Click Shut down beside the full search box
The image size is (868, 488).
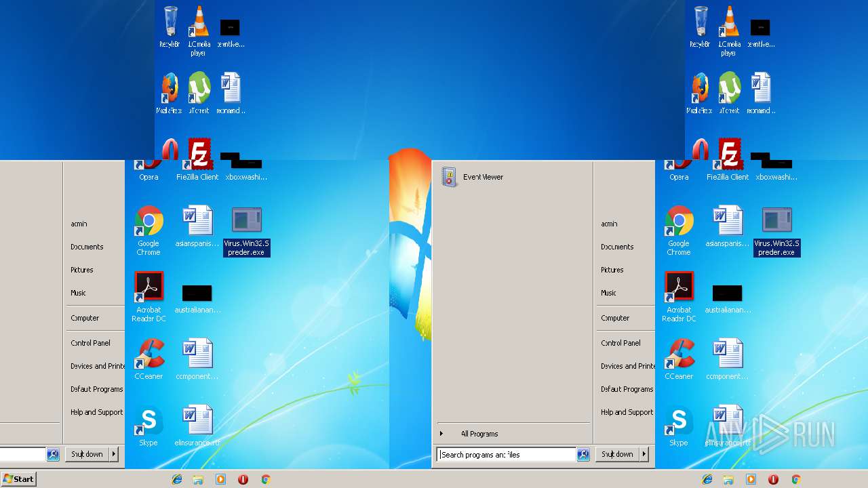(x=617, y=454)
